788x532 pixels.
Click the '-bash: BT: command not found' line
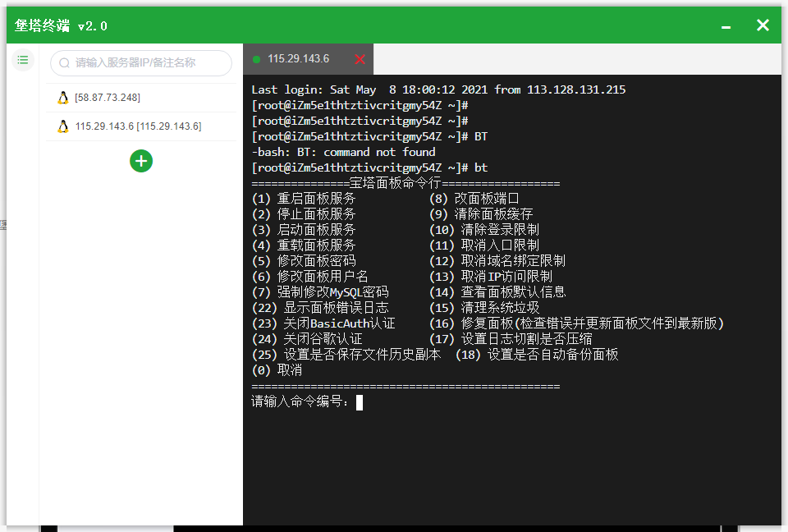[x=344, y=152]
